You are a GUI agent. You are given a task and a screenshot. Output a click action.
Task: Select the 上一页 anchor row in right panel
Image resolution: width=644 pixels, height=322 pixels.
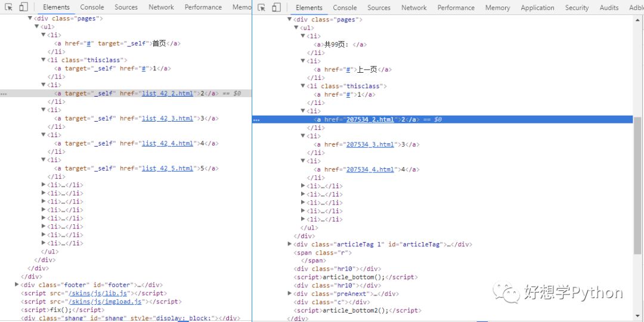tap(353, 70)
